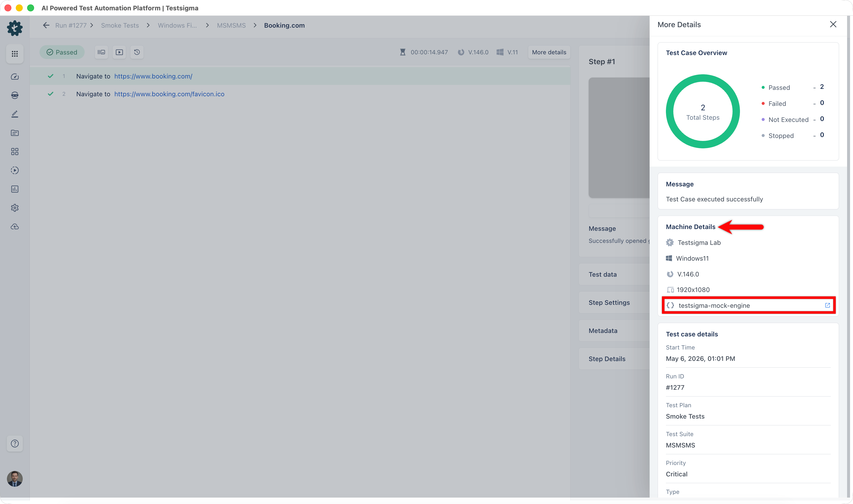Click the 00:00:14.947 duration text

click(x=429, y=52)
